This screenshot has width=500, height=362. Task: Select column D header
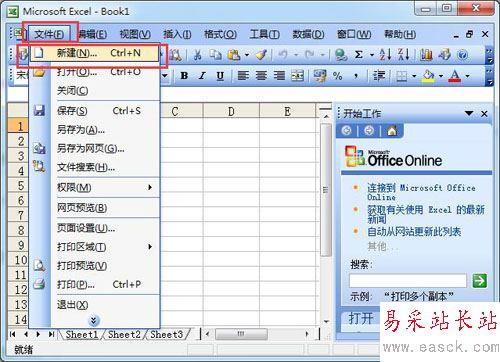(x=231, y=111)
